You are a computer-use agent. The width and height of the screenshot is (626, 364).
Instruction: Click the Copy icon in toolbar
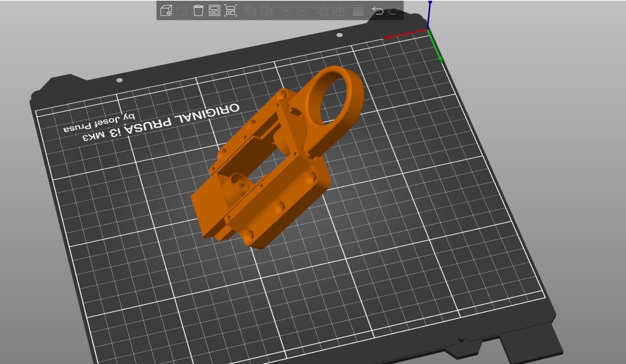(x=250, y=11)
